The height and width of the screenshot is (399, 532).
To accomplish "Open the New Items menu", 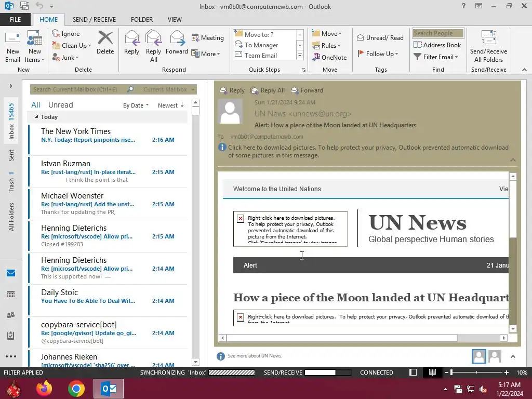I will [35, 47].
